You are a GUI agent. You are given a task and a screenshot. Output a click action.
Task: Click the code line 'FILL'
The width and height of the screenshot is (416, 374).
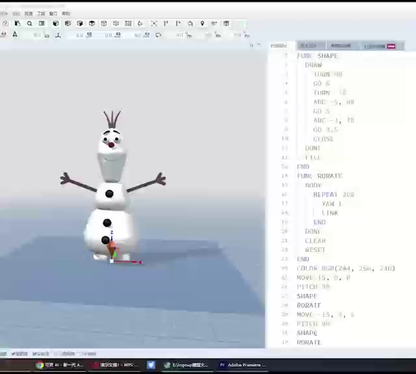pyautogui.click(x=313, y=157)
